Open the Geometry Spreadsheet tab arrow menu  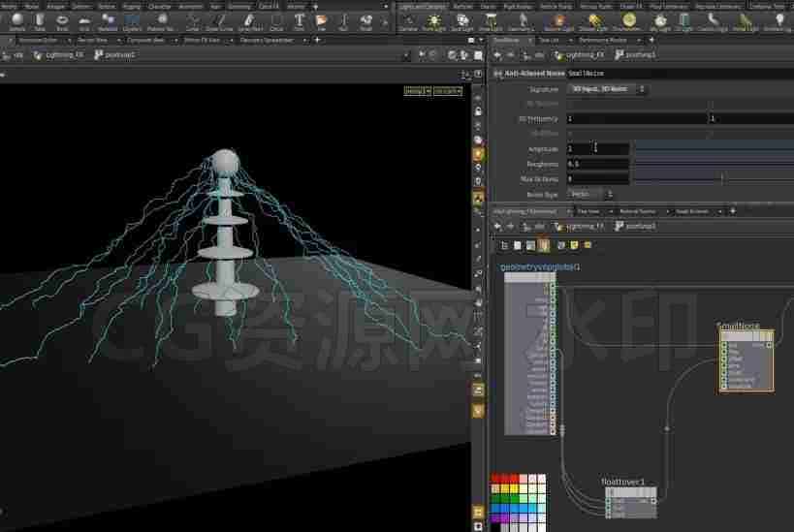pyautogui.click(x=304, y=40)
